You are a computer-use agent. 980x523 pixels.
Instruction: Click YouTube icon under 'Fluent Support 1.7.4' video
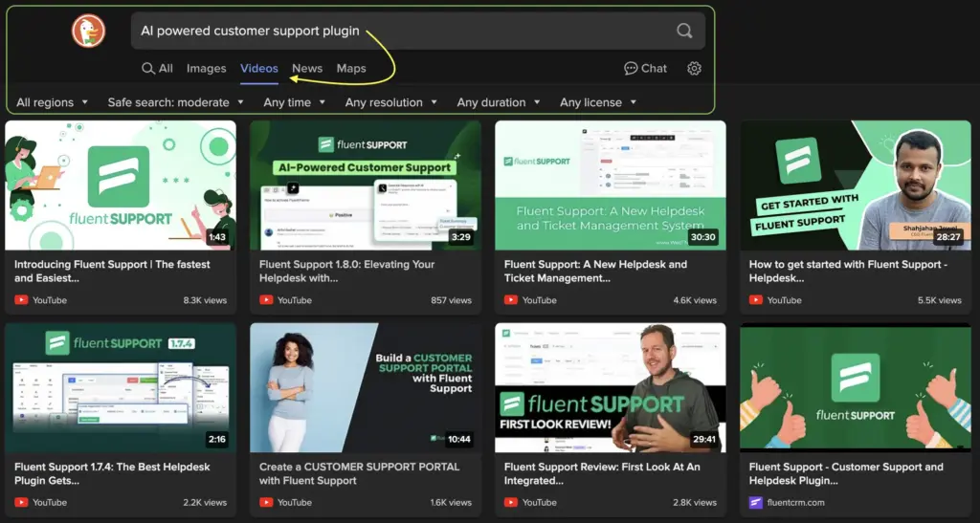point(21,502)
